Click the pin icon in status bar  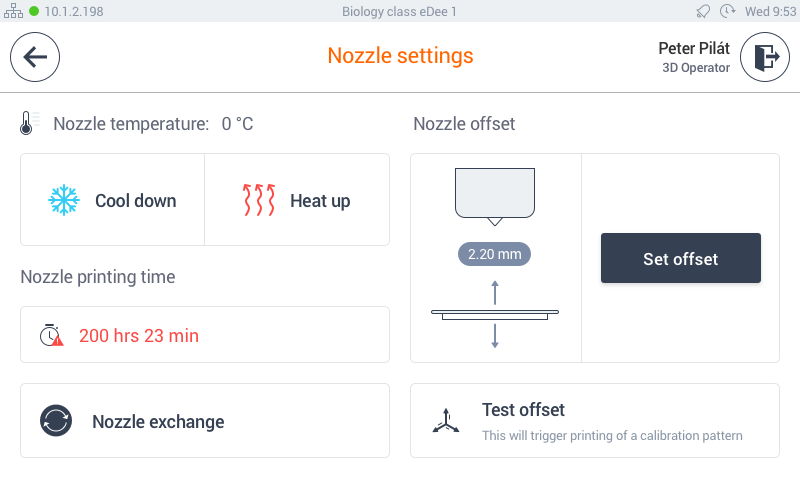tap(703, 11)
